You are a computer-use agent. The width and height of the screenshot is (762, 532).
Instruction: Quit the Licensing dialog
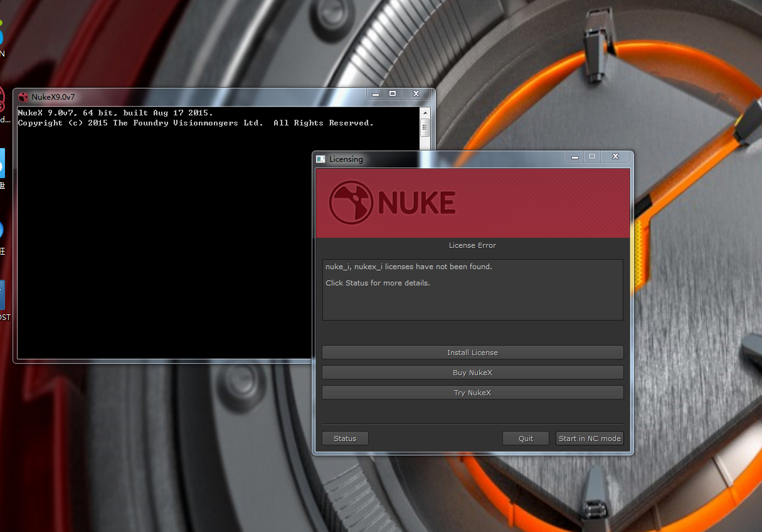pyautogui.click(x=526, y=439)
